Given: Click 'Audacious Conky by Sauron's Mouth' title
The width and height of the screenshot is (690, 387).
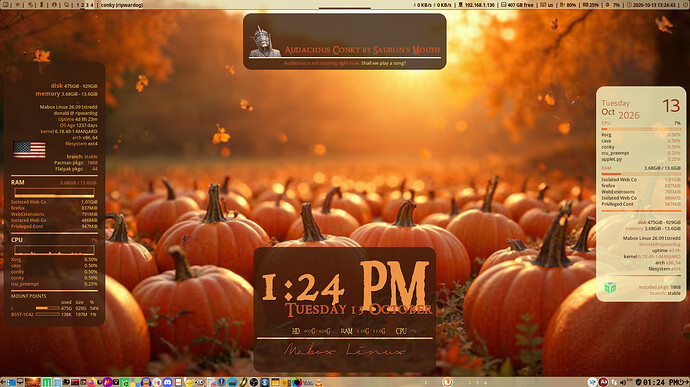Looking at the screenshot, I should [x=362, y=50].
